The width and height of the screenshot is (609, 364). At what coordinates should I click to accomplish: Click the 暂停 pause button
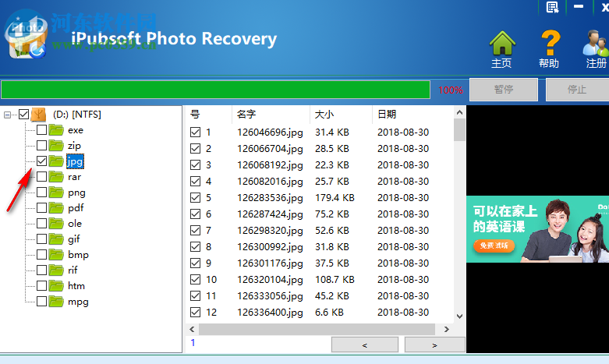coord(504,90)
